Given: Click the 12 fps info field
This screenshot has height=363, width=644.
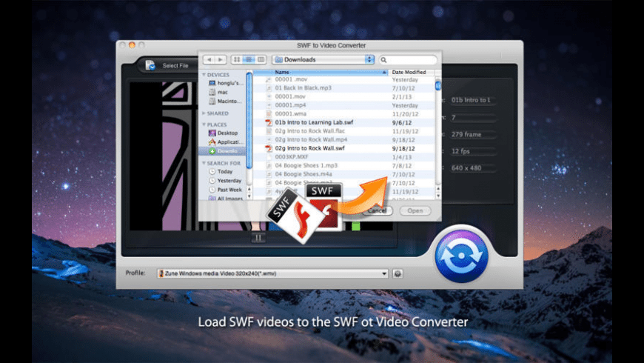Looking at the screenshot, I should (x=472, y=151).
